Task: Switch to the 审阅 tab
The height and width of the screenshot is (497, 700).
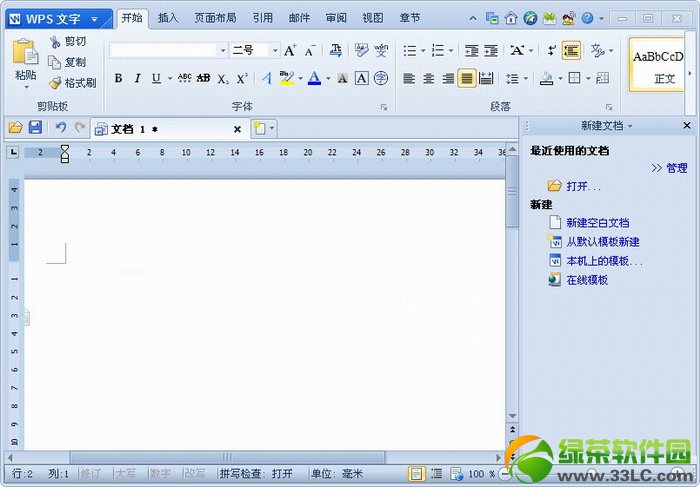Action: tap(336, 18)
